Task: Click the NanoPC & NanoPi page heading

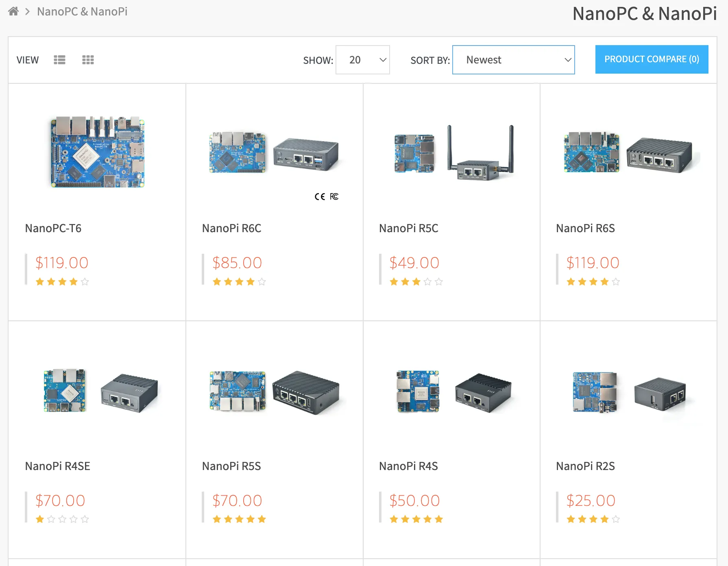Action: [645, 14]
